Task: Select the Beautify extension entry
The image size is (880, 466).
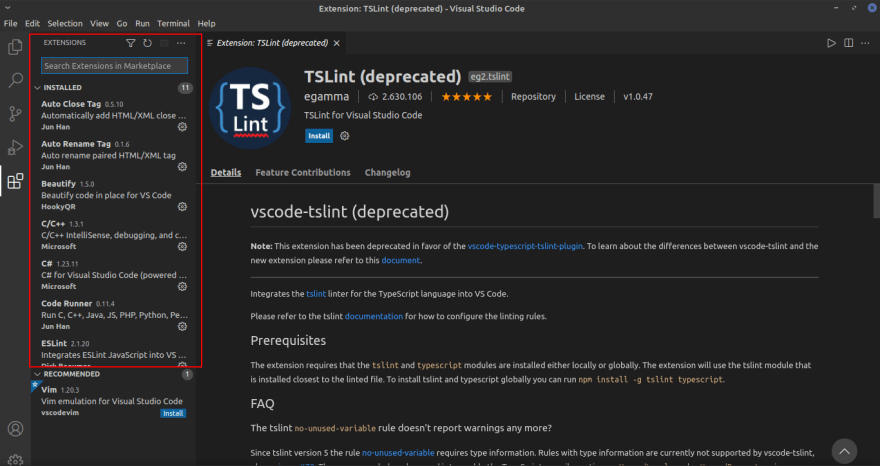Action: tap(114, 195)
